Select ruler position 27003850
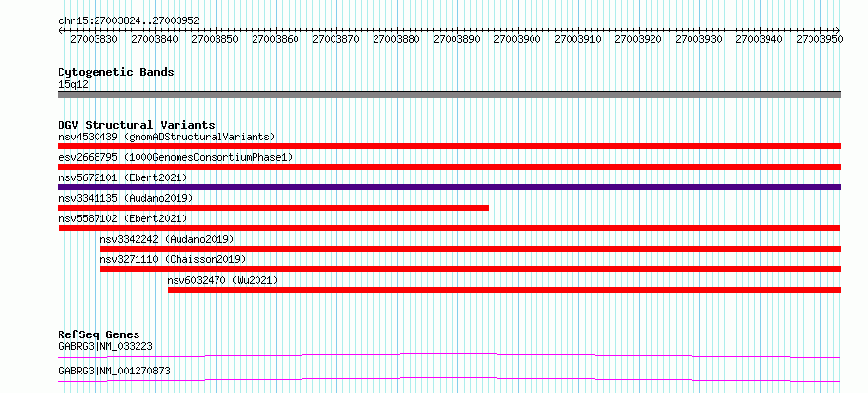This screenshot has width=868, height=393. (215, 39)
